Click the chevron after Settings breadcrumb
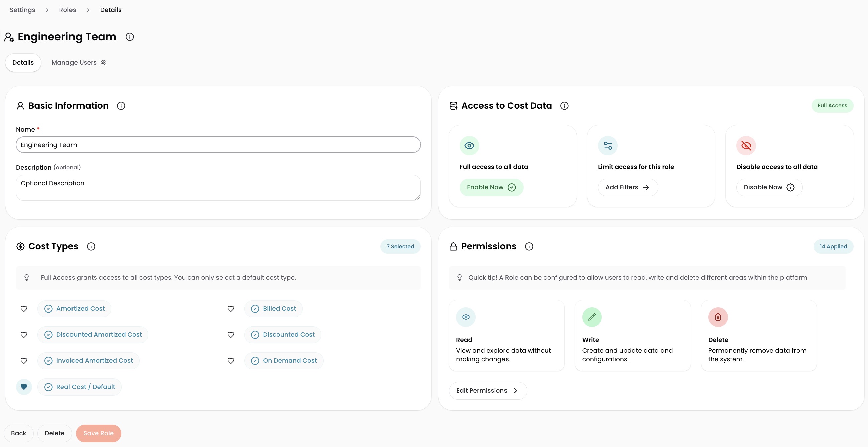868x447 pixels. pyautogui.click(x=47, y=10)
